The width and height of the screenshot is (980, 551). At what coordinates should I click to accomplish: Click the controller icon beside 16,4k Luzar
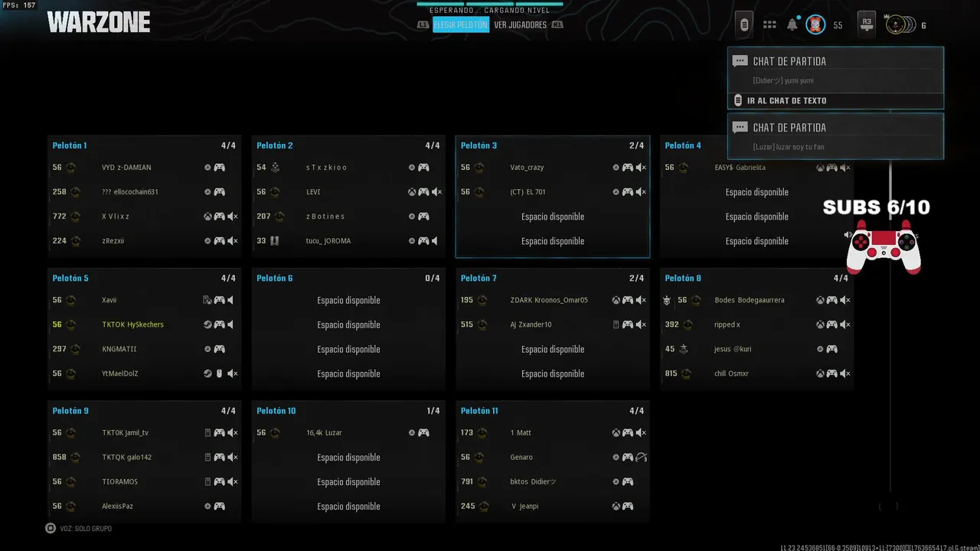423,432
